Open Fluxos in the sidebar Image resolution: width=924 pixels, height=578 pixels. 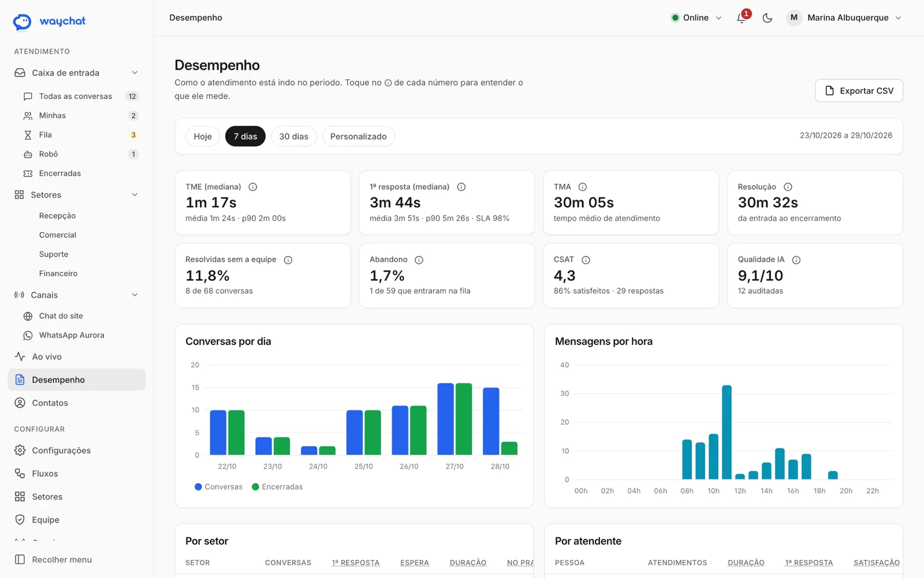click(77, 473)
